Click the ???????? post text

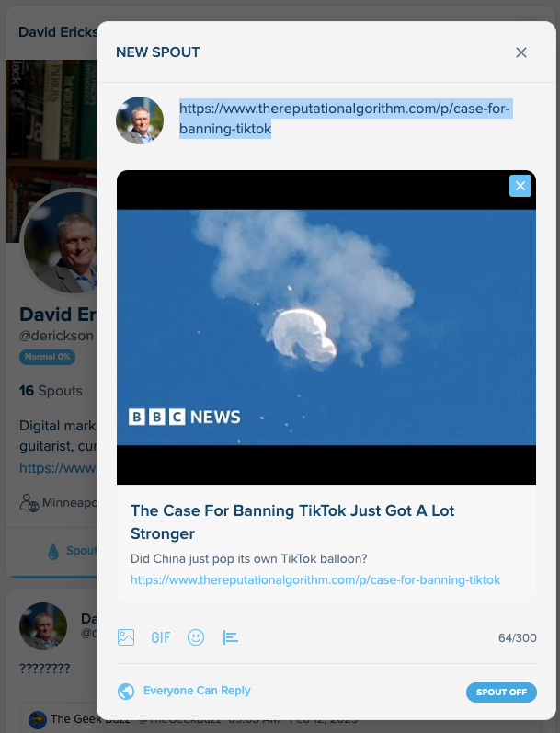tap(44, 668)
